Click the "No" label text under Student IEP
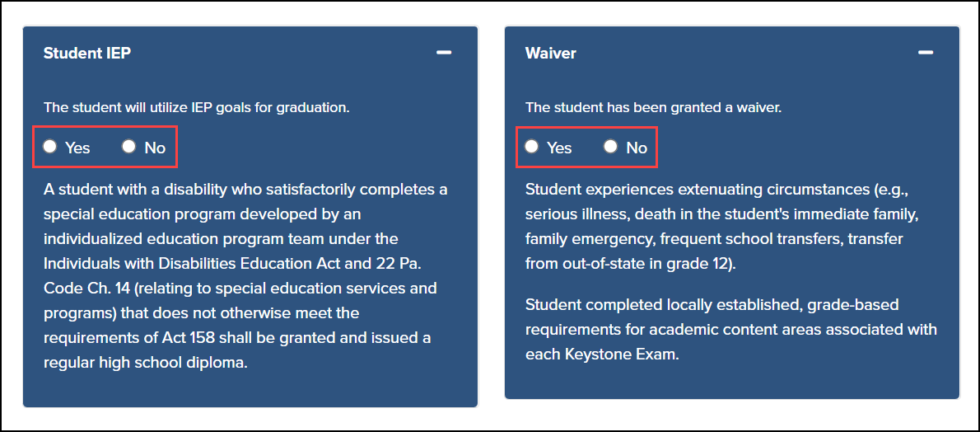The height and width of the screenshot is (432, 980). click(155, 148)
